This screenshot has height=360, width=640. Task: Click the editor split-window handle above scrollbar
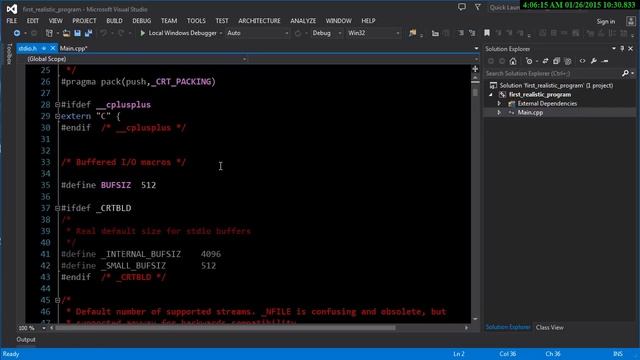pyautogui.click(x=475, y=69)
